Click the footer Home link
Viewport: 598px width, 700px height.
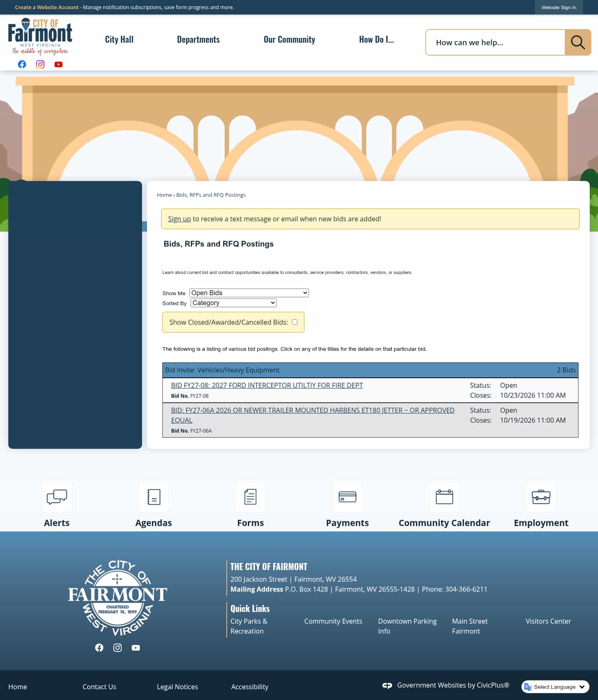coord(17,687)
